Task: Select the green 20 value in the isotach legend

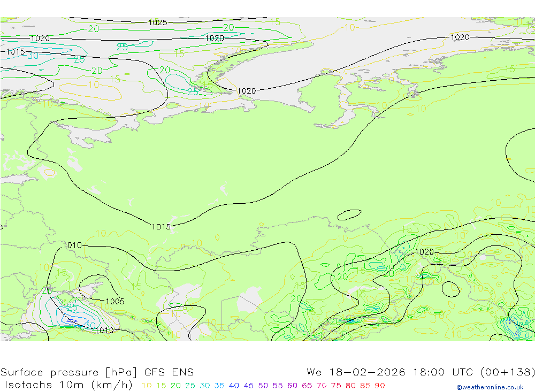Action: 175,386
